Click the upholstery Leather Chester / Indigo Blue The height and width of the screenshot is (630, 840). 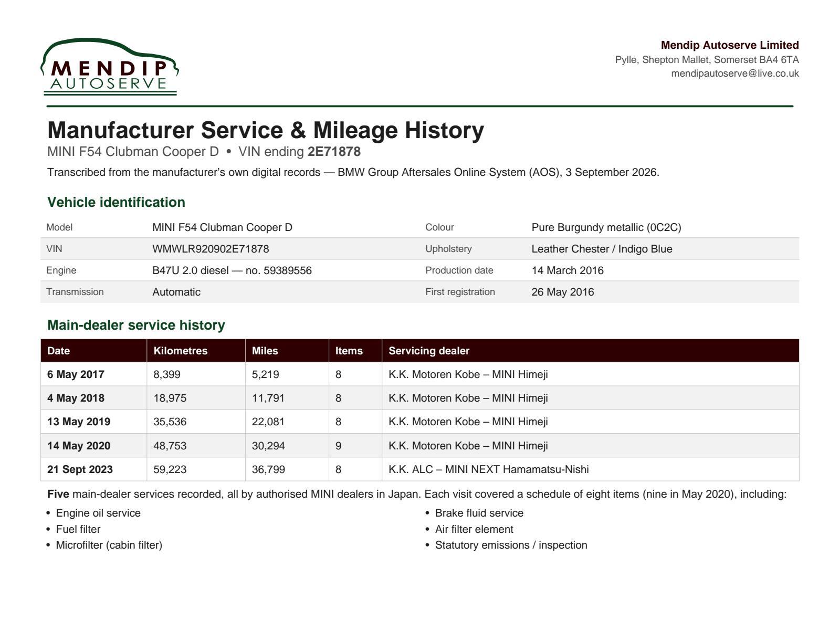click(x=602, y=249)
